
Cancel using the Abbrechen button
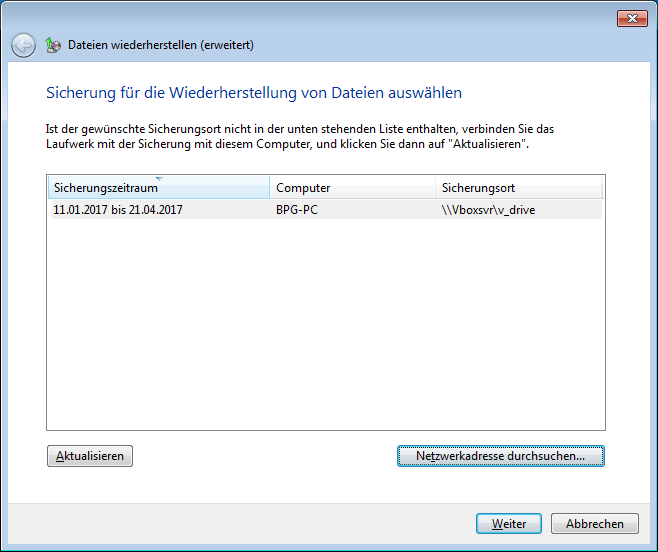click(594, 523)
